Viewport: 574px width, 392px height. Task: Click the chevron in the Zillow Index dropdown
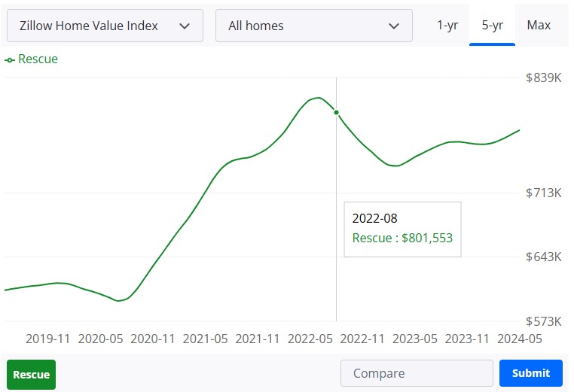click(x=185, y=26)
